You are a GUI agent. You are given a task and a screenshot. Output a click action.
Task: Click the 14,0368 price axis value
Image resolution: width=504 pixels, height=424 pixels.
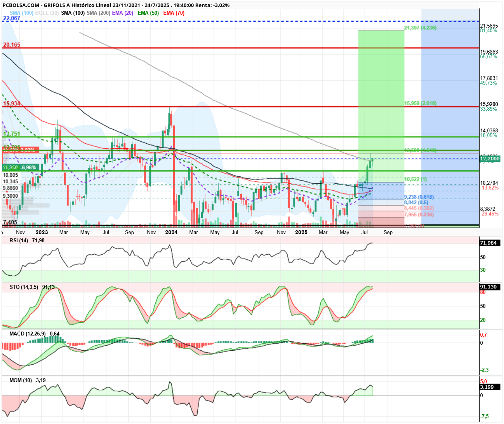click(489, 130)
